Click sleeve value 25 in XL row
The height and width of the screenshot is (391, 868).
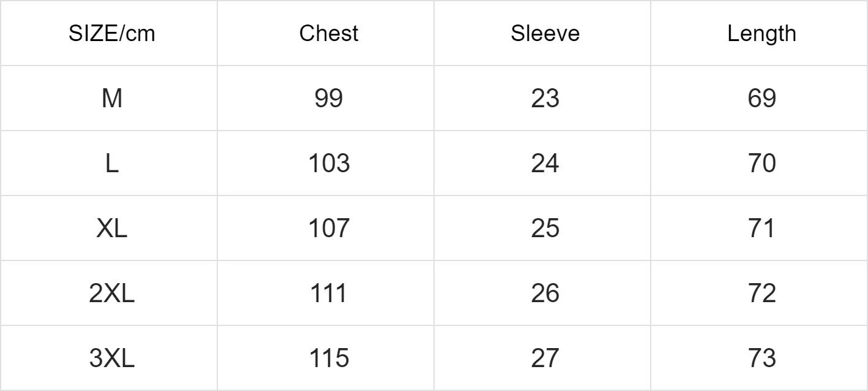[x=545, y=229]
